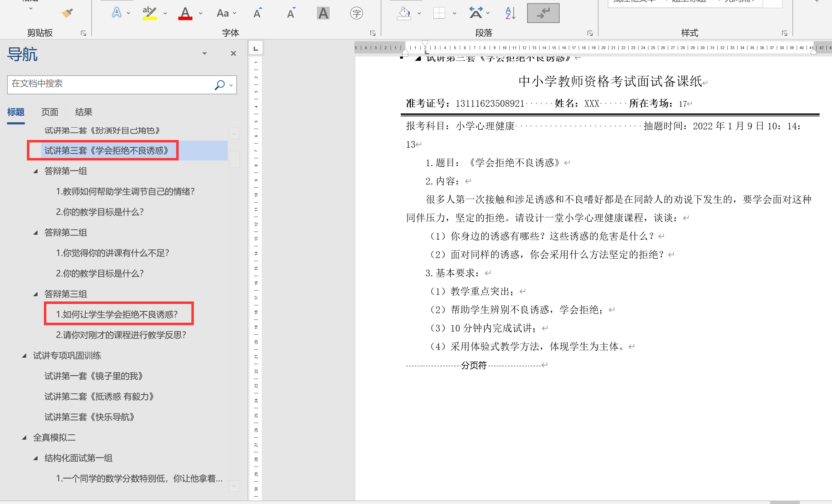Click the paragraph shading paint bucket icon
This screenshot has width=832, height=504.
404,13
